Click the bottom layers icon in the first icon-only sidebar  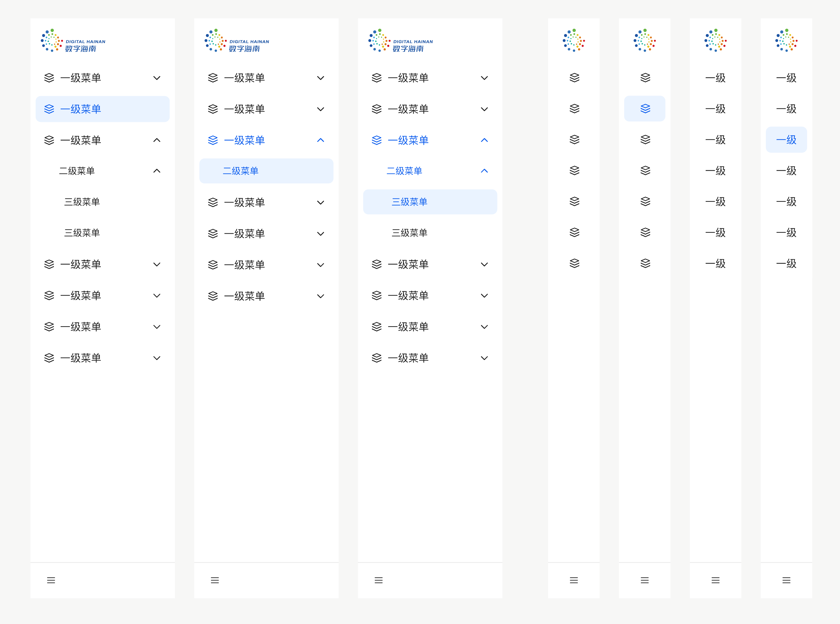[574, 263]
